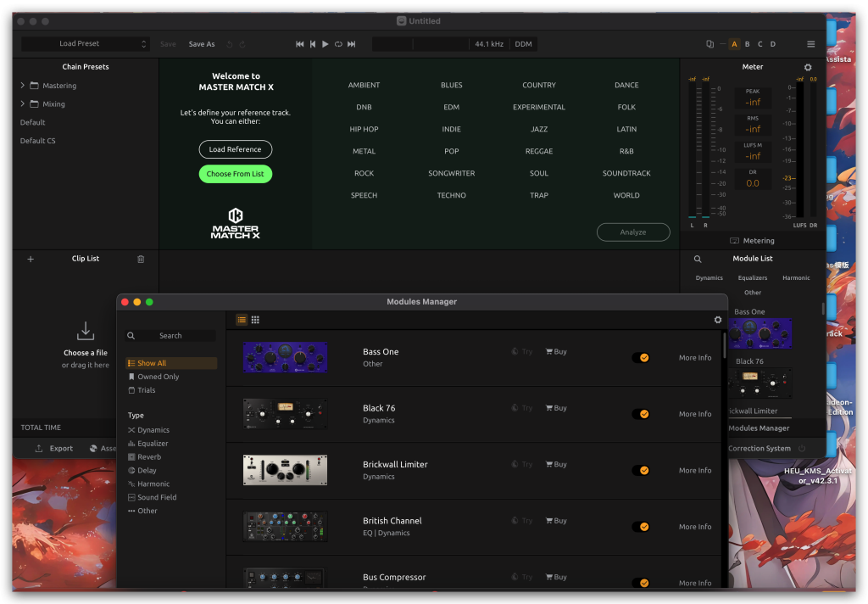Choose the SOUNDTRACK genre
The width and height of the screenshot is (868, 604).
point(626,173)
